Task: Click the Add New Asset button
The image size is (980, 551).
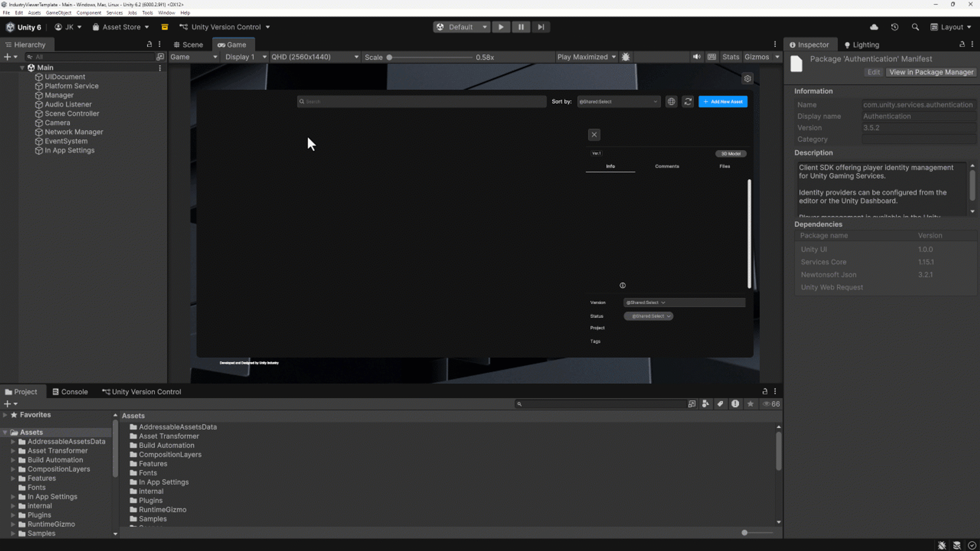Action: 723,102
